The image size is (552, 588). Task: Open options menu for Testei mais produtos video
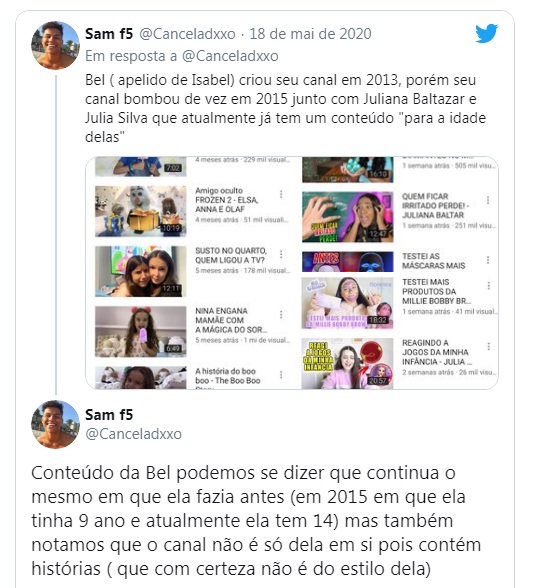[488, 286]
